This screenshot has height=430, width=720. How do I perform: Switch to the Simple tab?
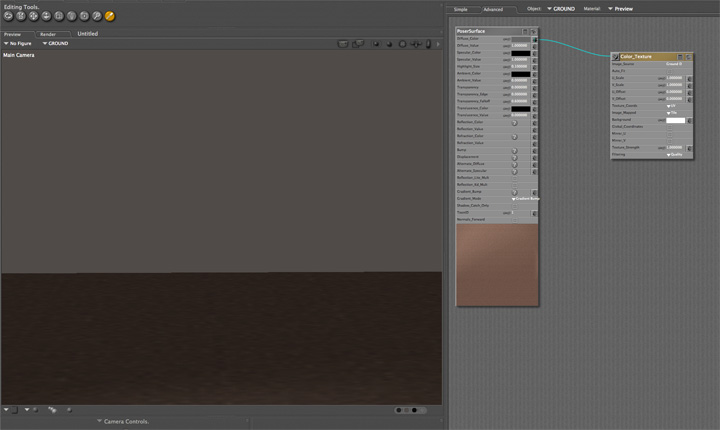[461, 9]
